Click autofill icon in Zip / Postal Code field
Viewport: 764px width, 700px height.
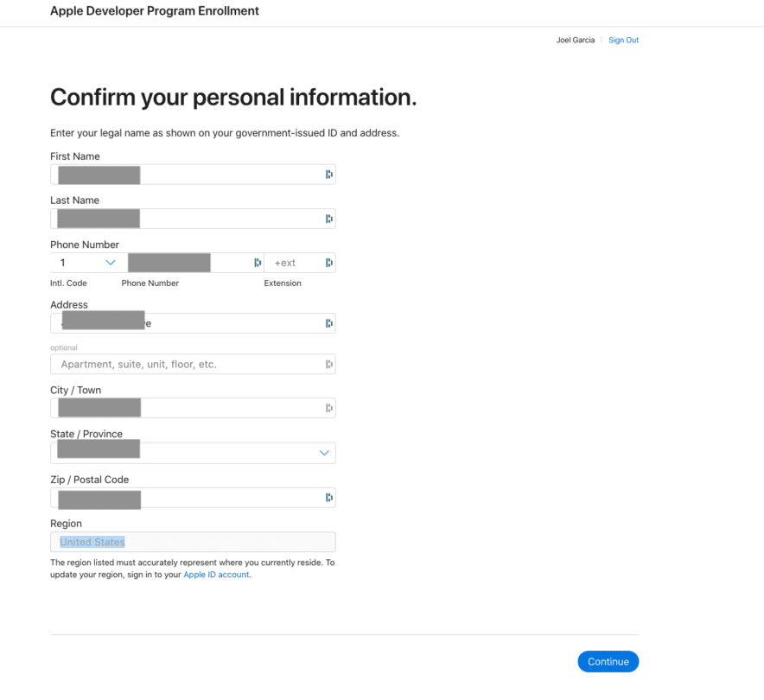(x=329, y=498)
